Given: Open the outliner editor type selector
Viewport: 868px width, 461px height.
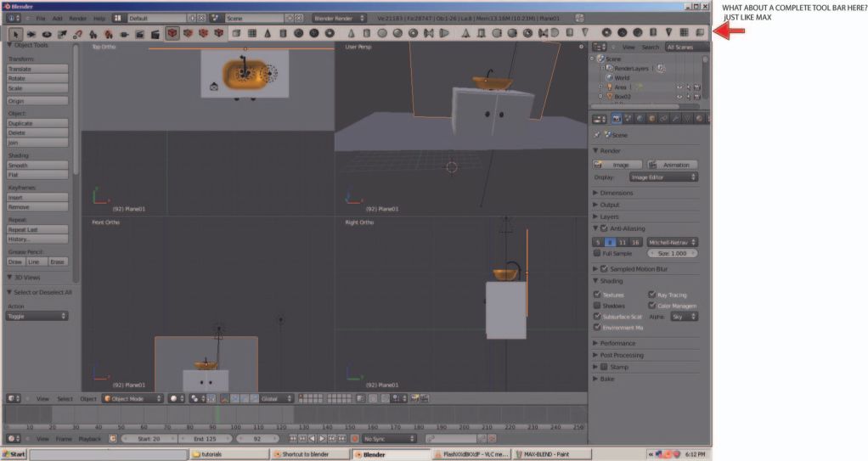Looking at the screenshot, I should tap(600, 47).
